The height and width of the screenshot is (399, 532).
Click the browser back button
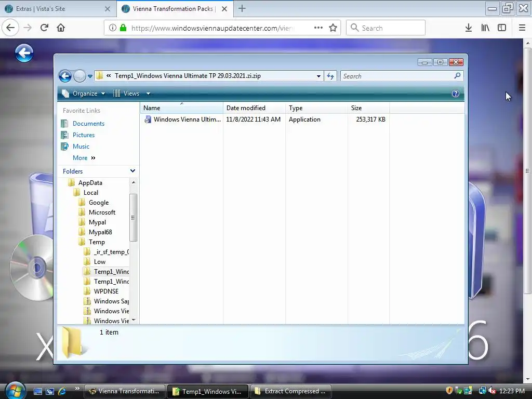click(x=10, y=28)
